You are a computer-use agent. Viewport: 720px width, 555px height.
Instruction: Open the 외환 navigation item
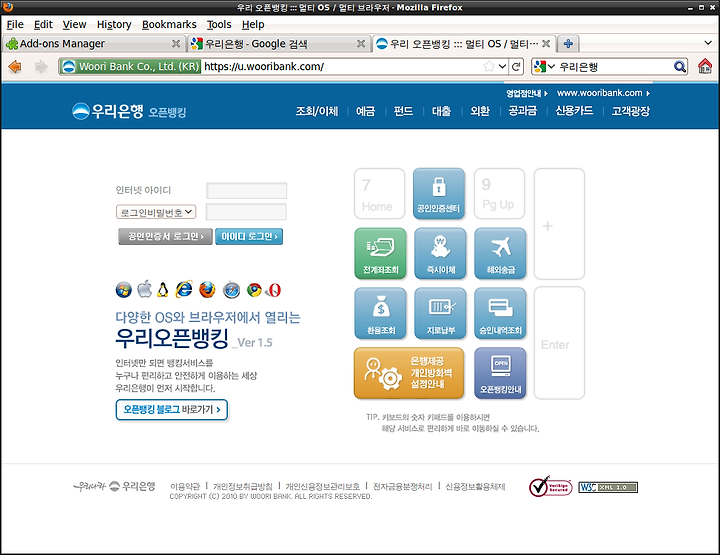click(x=480, y=111)
